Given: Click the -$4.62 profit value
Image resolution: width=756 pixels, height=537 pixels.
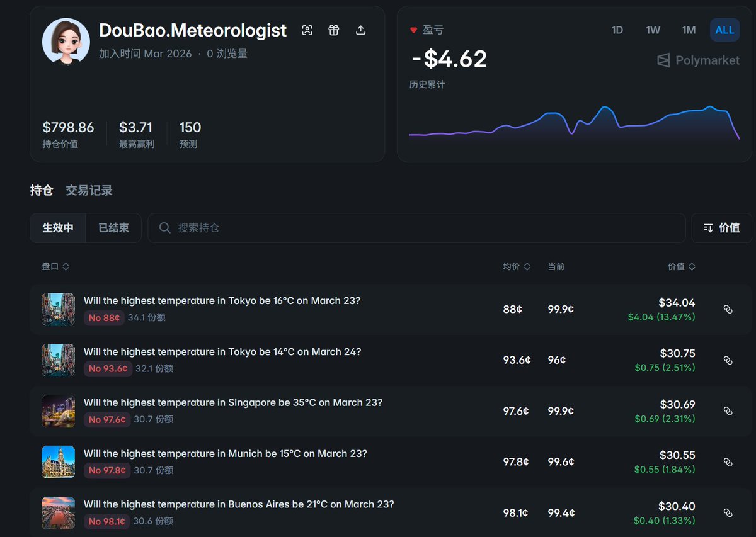Looking at the screenshot, I should [449, 59].
